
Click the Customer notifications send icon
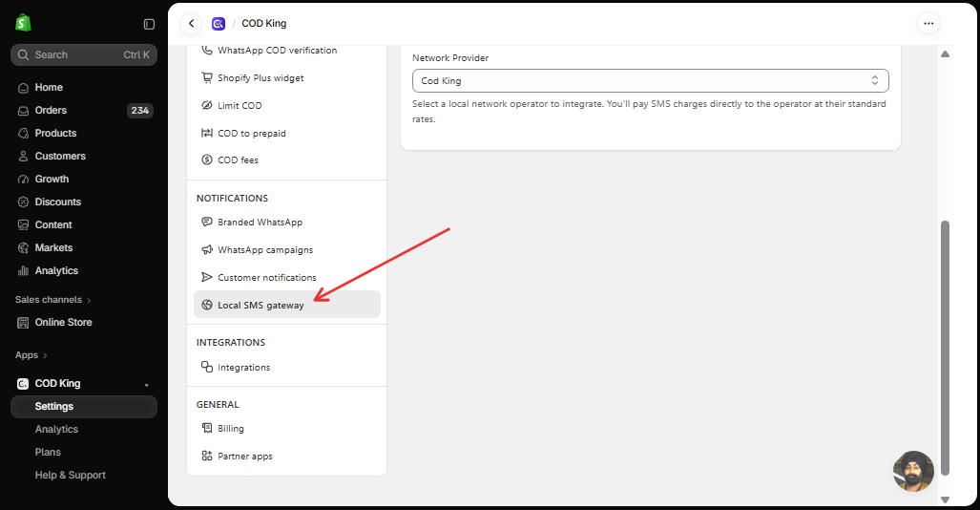tap(207, 277)
